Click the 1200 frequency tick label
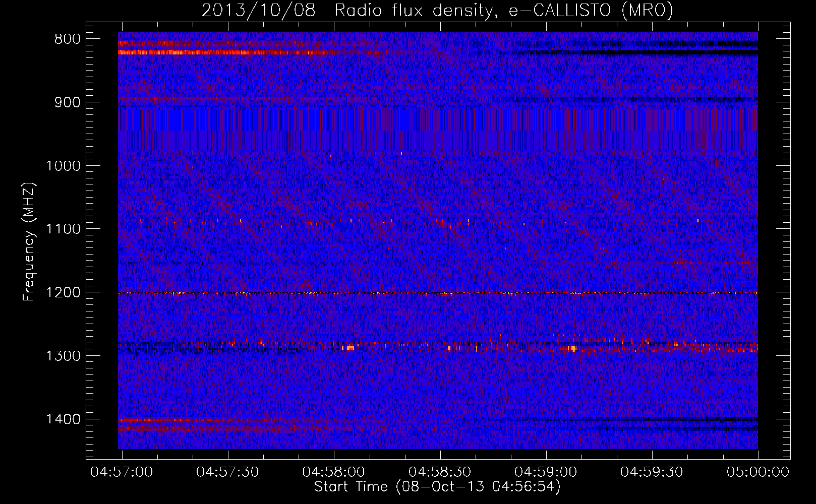Viewport: 816px width, 504px height. [63, 293]
